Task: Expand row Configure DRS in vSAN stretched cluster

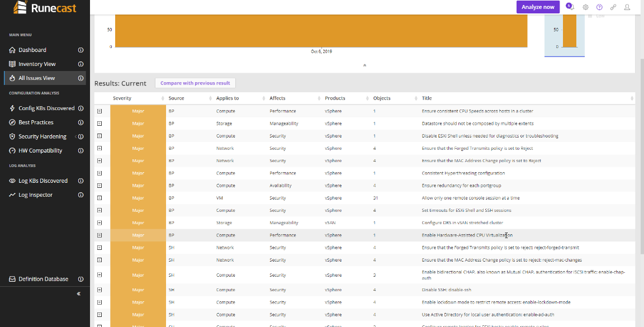Action: point(100,223)
